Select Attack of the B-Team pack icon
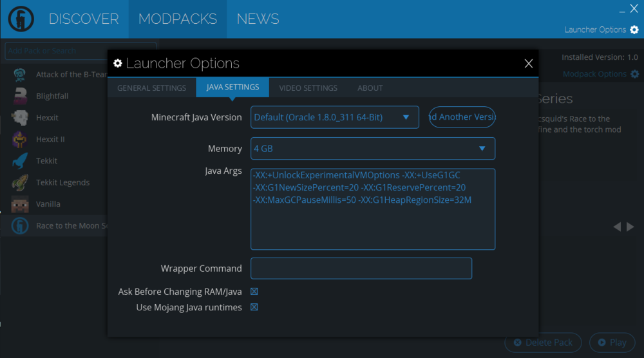 (20, 74)
